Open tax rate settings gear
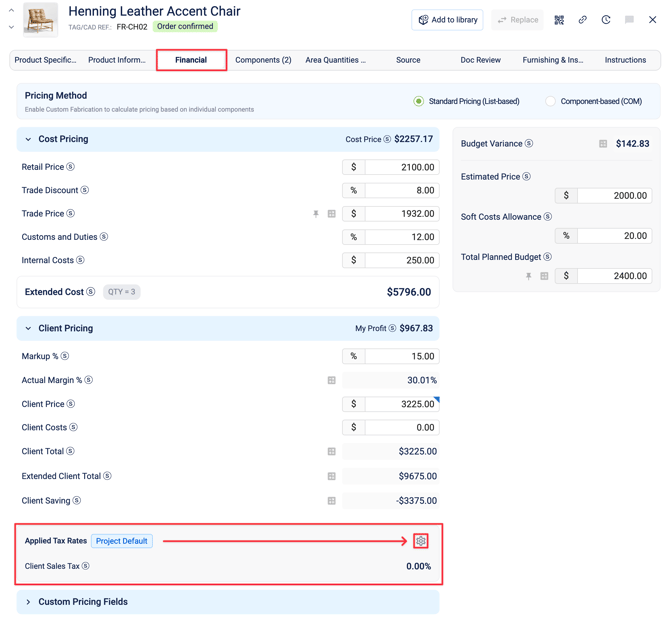The width and height of the screenshot is (670, 632). point(421,541)
